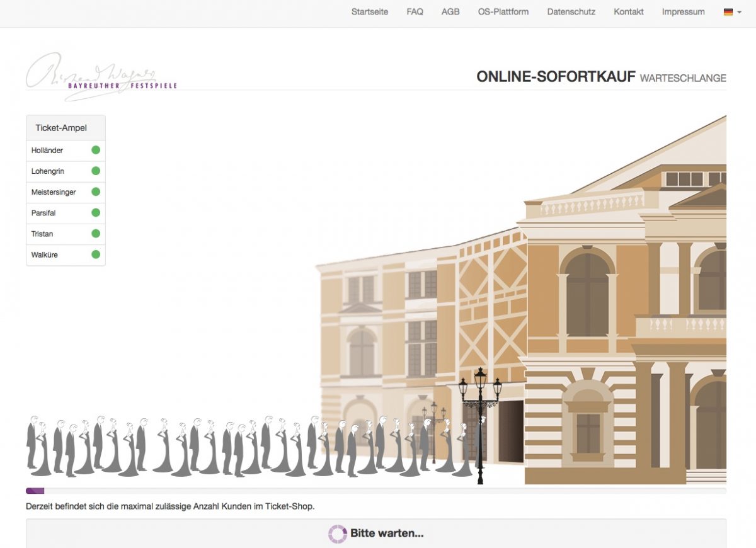The width and height of the screenshot is (756, 548).
Task: Click the Lohengrin green status light
Action: (96, 171)
